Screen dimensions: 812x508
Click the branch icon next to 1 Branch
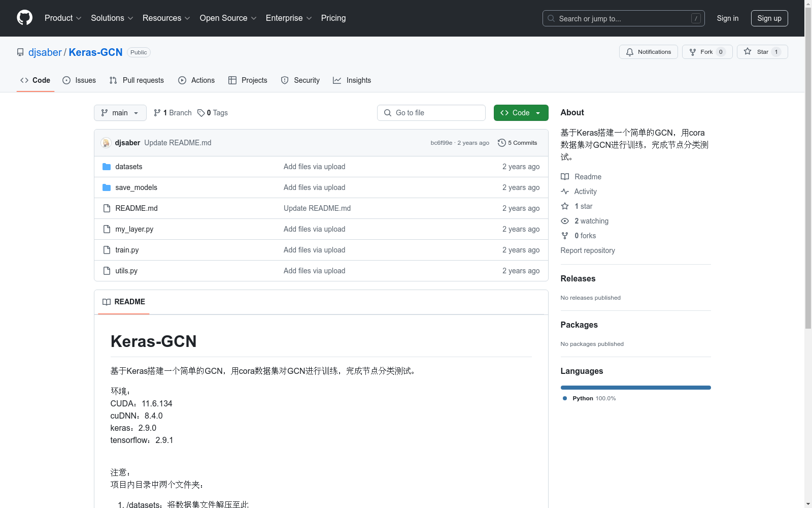click(x=157, y=113)
